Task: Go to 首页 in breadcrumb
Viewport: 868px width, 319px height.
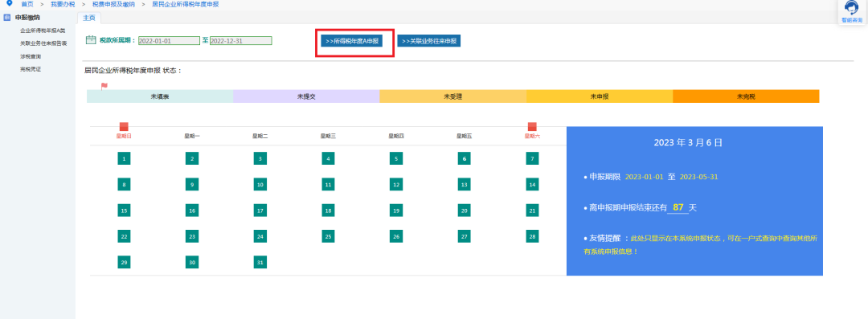Action: pyautogui.click(x=27, y=4)
